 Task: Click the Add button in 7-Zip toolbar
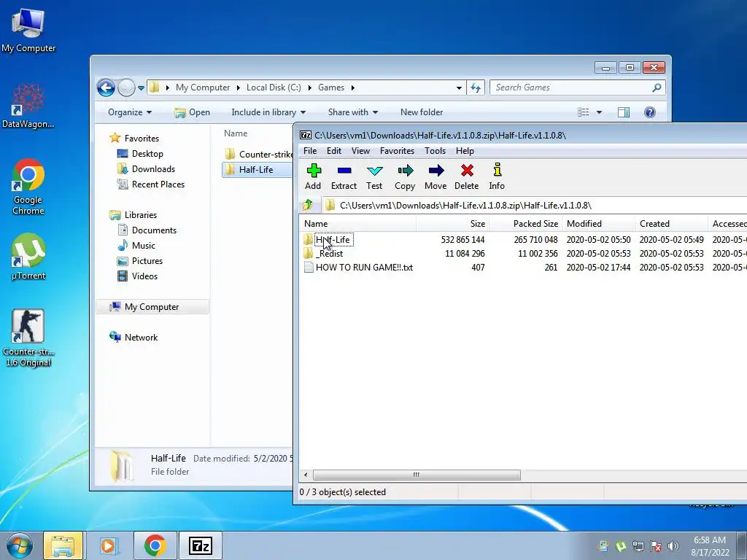(x=313, y=176)
